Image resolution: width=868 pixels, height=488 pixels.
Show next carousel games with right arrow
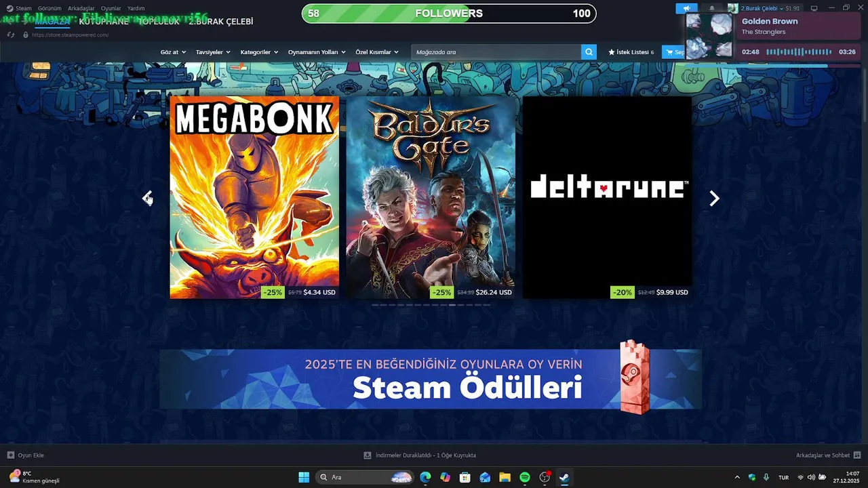coord(714,198)
